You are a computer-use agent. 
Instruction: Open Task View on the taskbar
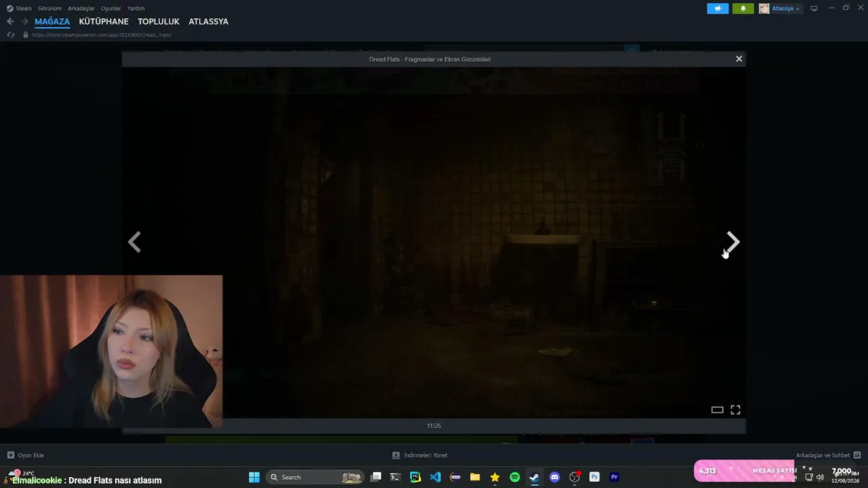pyautogui.click(x=376, y=477)
